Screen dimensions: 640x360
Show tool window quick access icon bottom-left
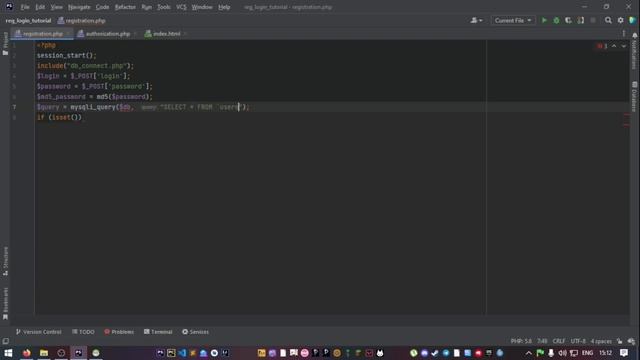[x=5, y=341]
